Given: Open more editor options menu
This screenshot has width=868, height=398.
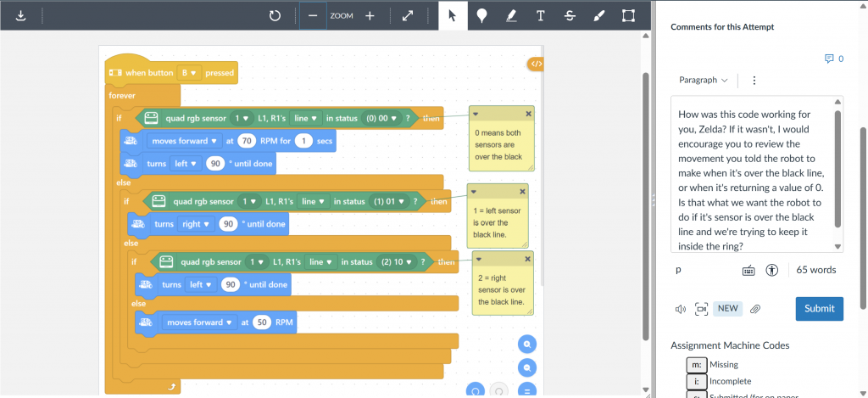Looking at the screenshot, I should tap(754, 81).
